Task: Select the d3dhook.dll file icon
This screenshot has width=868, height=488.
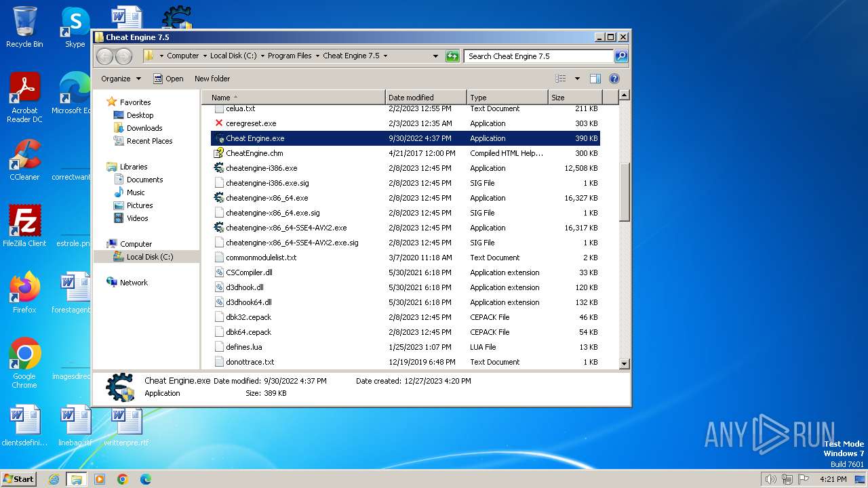Action: click(x=219, y=287)
